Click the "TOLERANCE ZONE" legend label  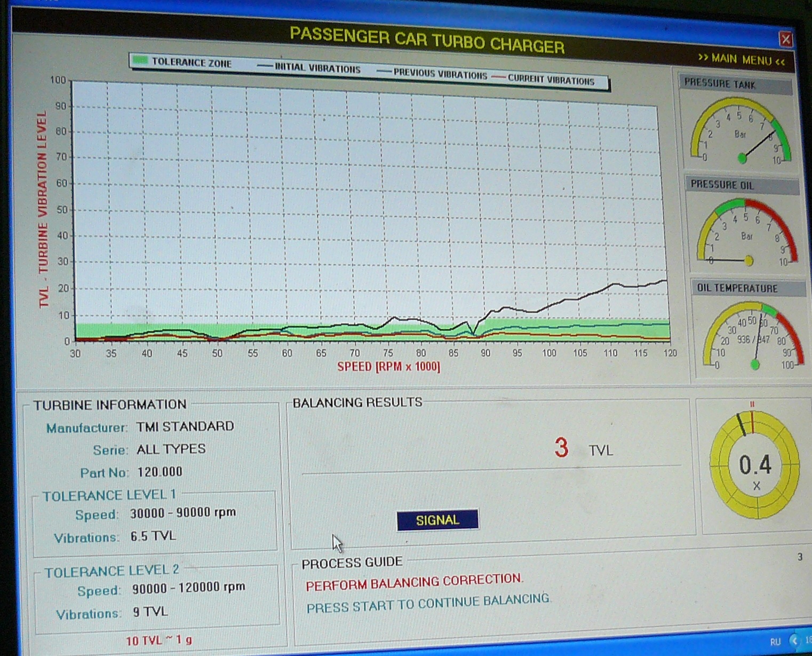192,62
